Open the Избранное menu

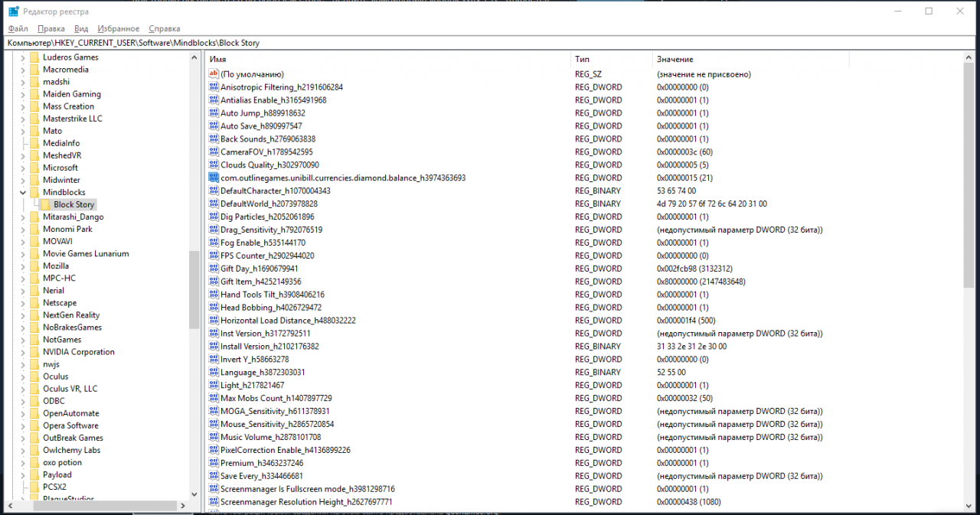pos(119,28)
